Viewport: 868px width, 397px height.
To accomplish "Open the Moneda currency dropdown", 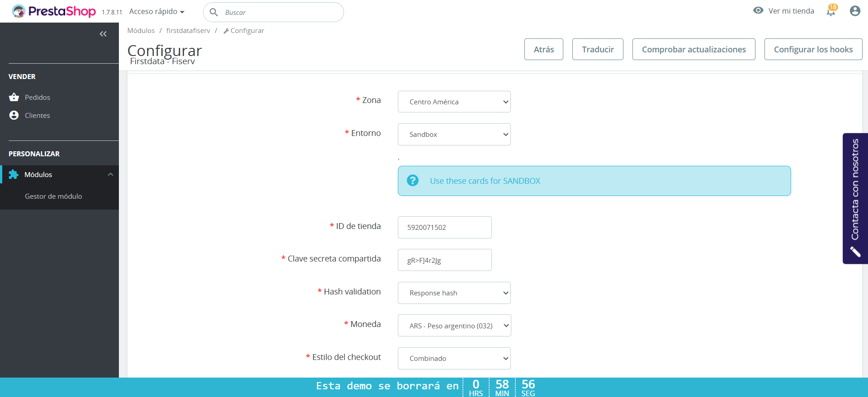I will (x=454, y=326).
